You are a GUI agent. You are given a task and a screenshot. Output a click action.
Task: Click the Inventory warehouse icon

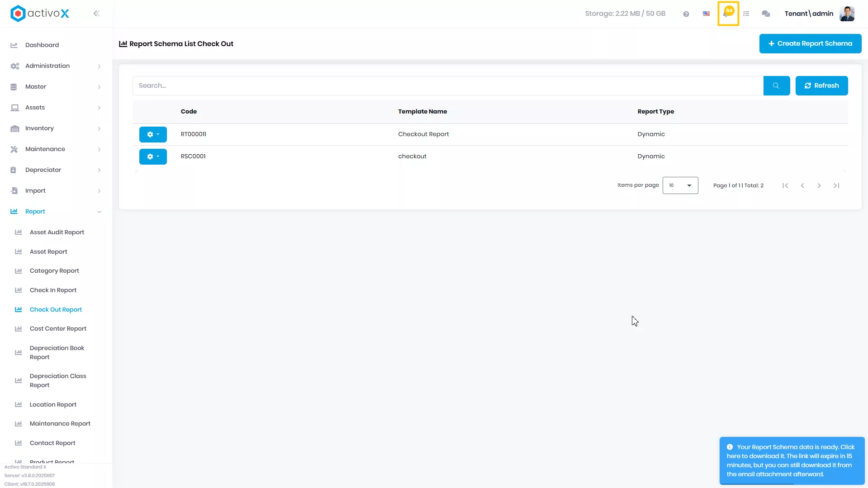(x=14, y=128)
